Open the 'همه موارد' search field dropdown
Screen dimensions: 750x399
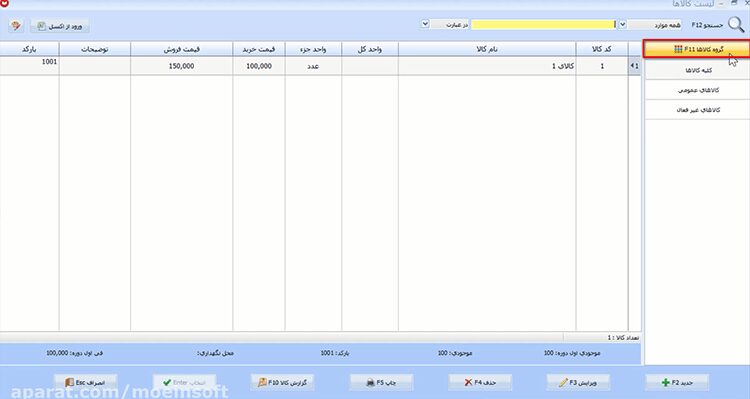pos(622,24)
